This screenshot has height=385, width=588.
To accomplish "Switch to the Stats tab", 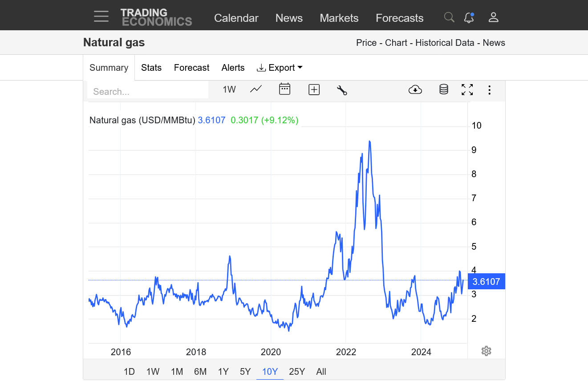I will (151, 68).
